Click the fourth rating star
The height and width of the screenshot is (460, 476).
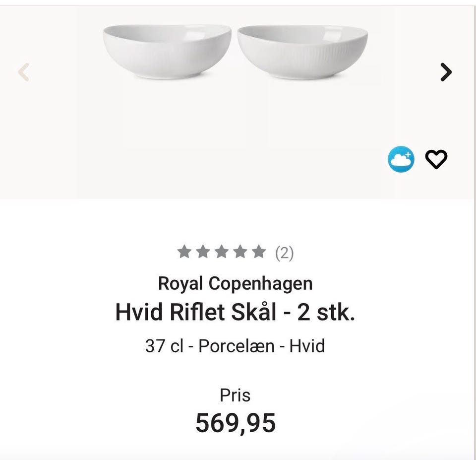240,252
